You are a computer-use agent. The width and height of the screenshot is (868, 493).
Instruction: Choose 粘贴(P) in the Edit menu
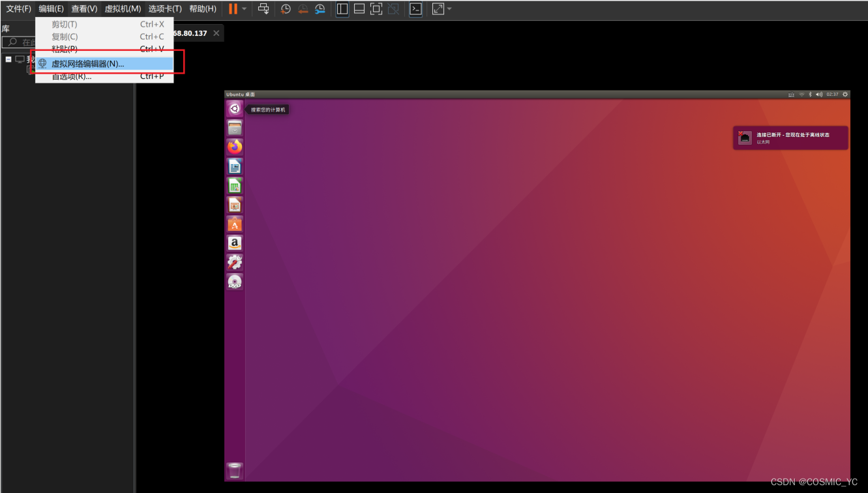click(x=104, y=50)
